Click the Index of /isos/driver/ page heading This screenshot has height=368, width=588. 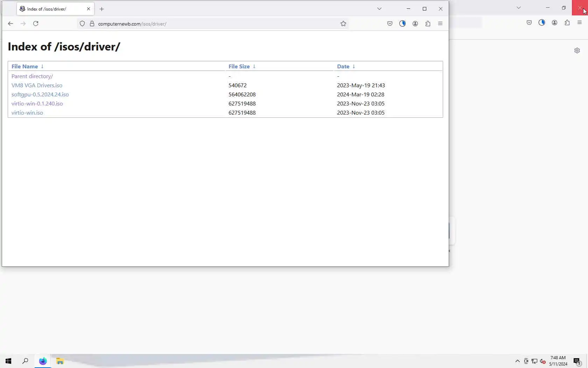(64, 47)
